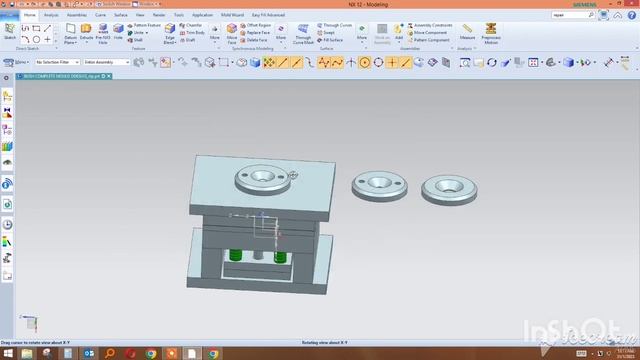The image size is (640, 360).
Task: Toggle the Mid Point snap option
Action: click(296, 62)
